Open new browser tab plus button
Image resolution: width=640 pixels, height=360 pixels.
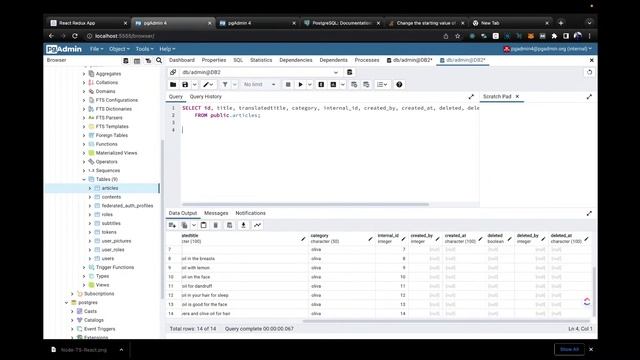pos(560,23)
